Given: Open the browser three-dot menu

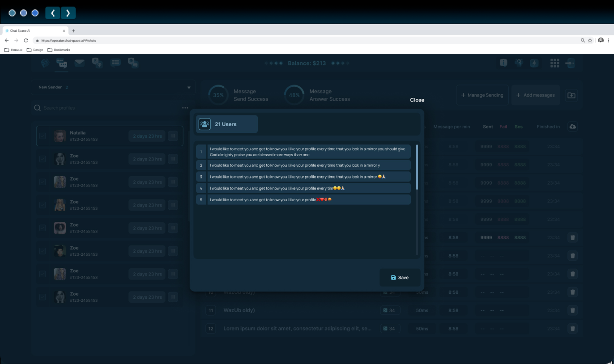Looking at the screenshot, I should tap(609, 40).
